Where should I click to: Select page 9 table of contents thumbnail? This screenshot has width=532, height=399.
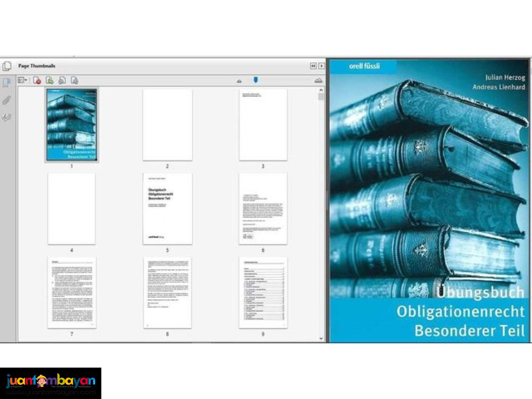[x=263, y=293]
